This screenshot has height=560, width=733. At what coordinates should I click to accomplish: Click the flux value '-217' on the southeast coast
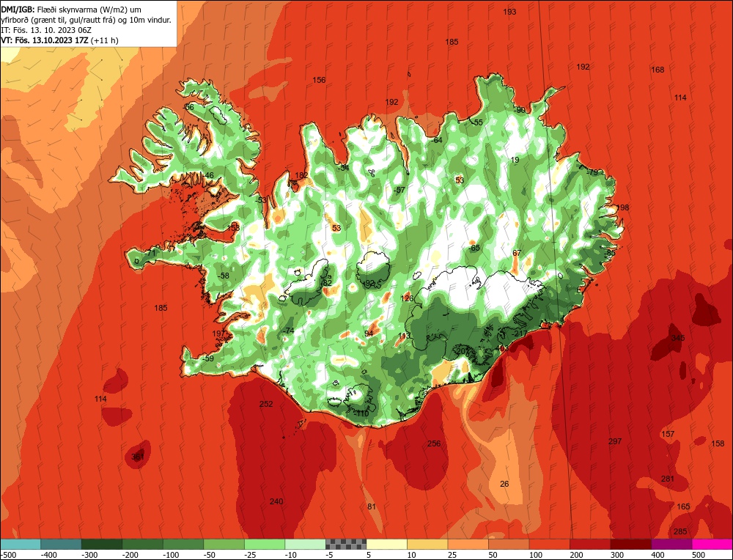pyautogui.click(x=519, y=334)
